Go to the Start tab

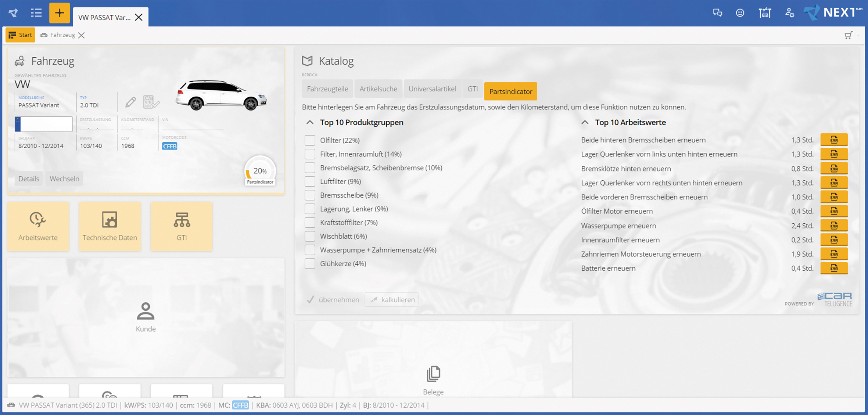[21, 35]
